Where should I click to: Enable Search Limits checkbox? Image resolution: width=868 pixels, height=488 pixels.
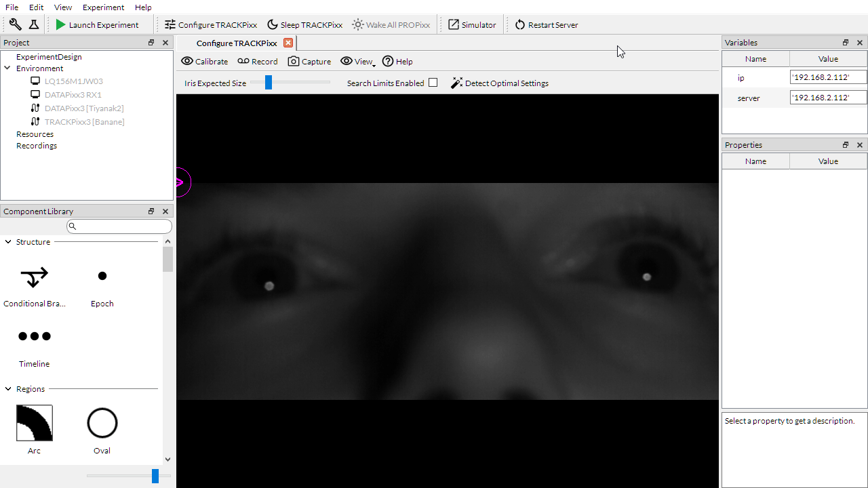[x=433, y=83]
